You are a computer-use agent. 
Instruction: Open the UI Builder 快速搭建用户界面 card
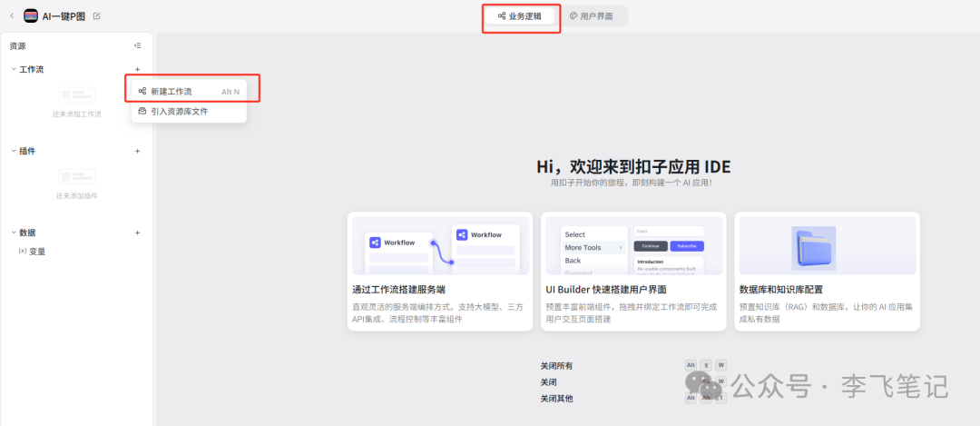[x=633, y=271]
